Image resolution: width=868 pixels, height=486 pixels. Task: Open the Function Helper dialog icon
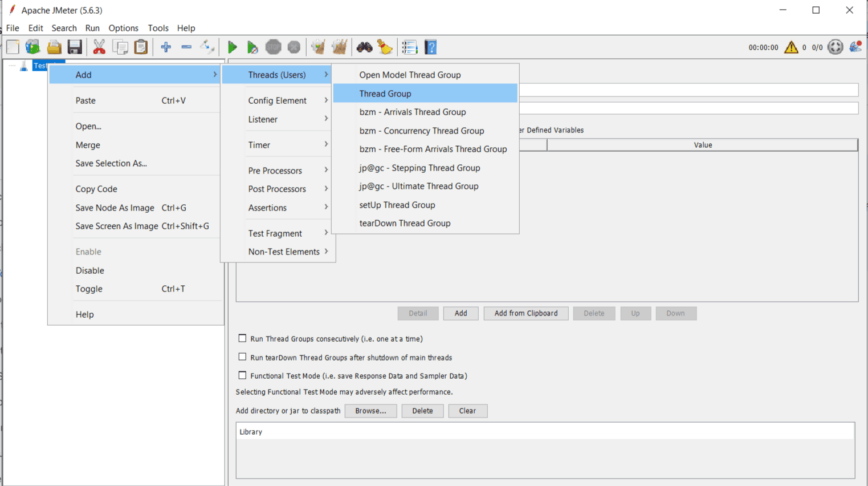[x=409, y=47]
